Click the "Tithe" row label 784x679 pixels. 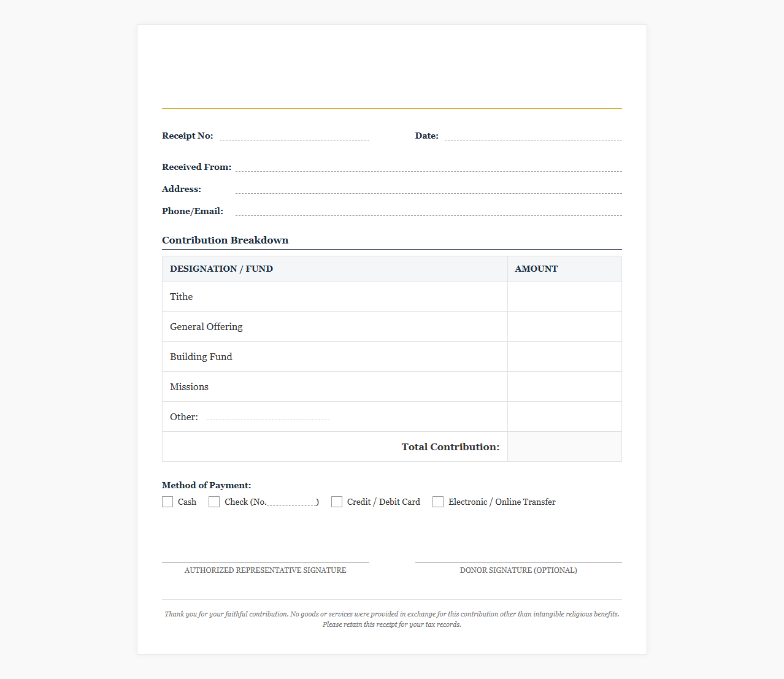click(x=181, y=296)
